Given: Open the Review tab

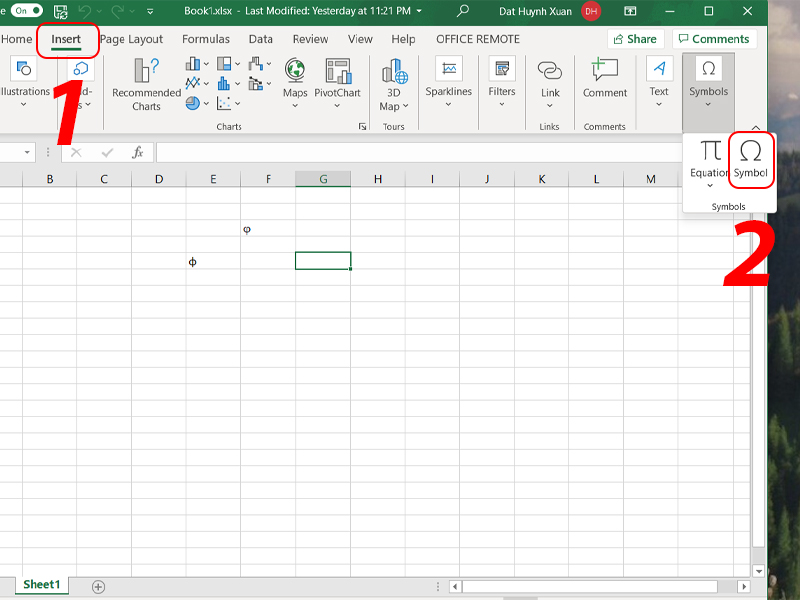Looking at the screenshot, I should [310, 39].
